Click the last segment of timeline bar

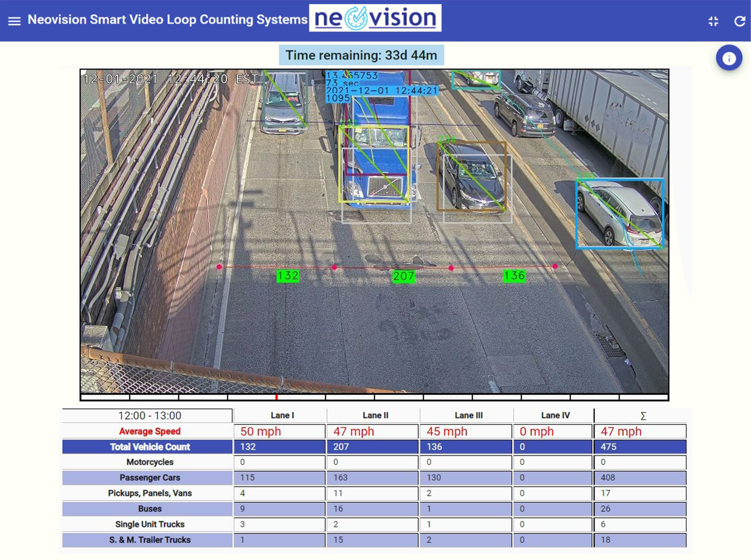tap(643, 397)
